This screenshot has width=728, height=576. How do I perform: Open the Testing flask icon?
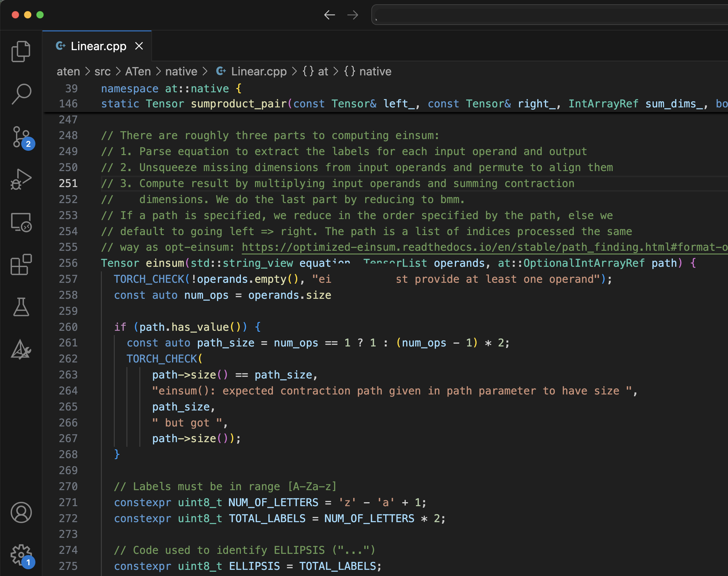(21, 307)
